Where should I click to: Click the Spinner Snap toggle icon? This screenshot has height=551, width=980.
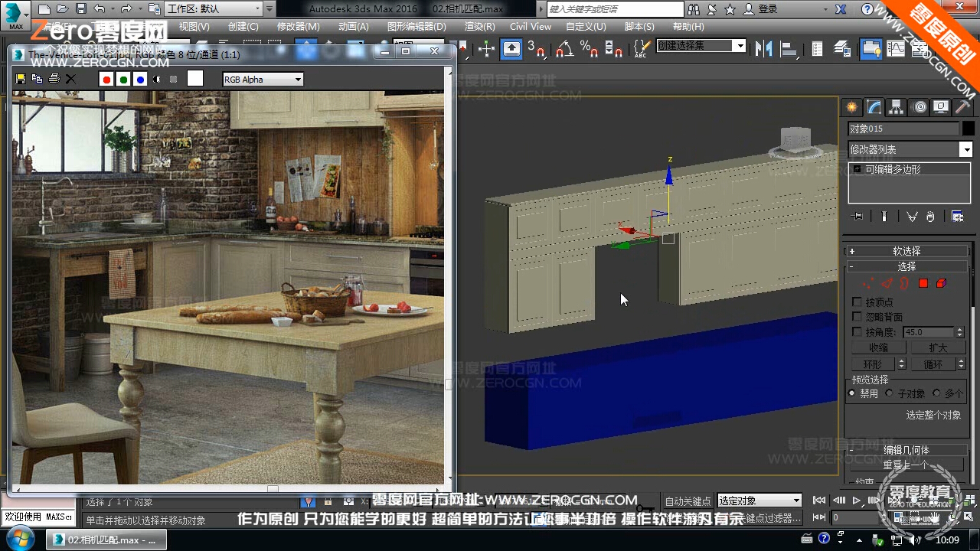613,49
